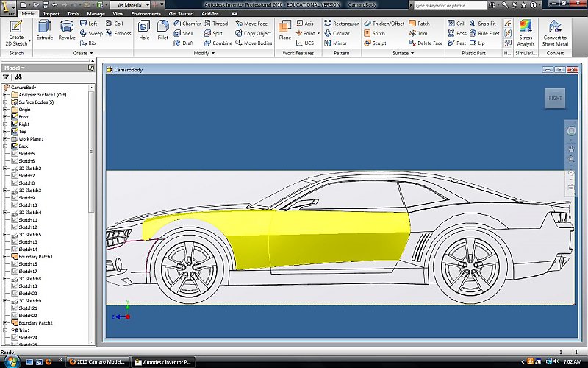Open the Model tab

click(x=28, y=13)
